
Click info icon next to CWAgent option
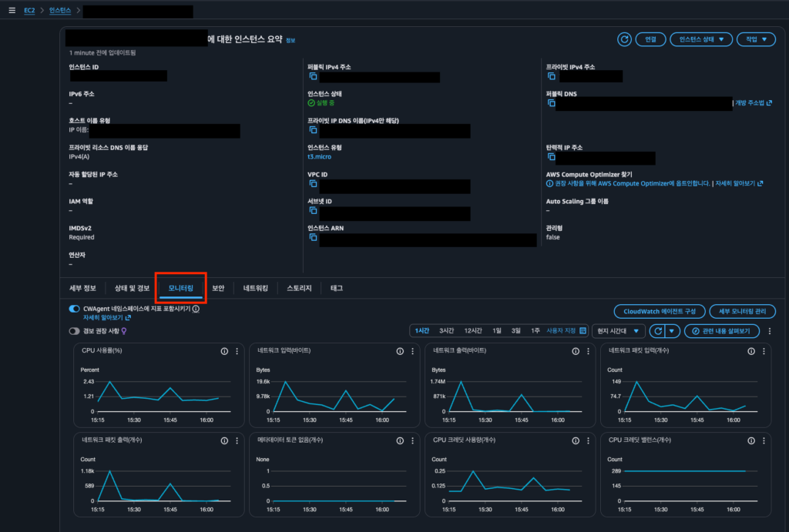pyautogui.click(x=196, y=309)
